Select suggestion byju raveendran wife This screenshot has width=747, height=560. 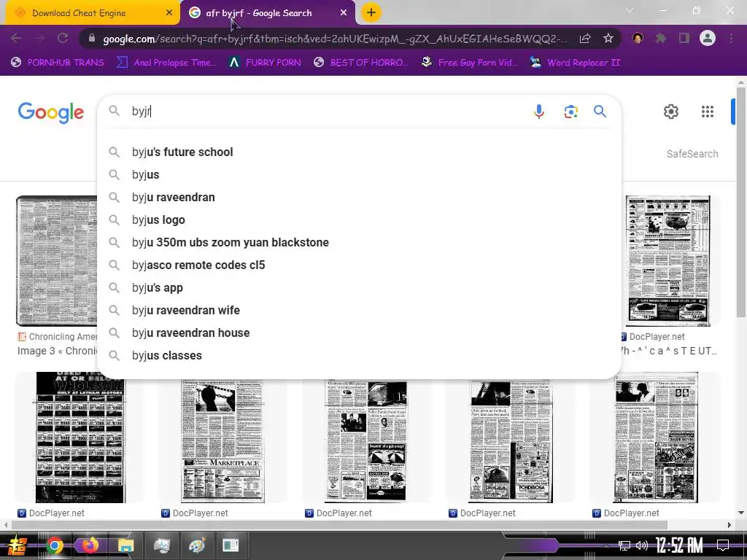[359, 311]
